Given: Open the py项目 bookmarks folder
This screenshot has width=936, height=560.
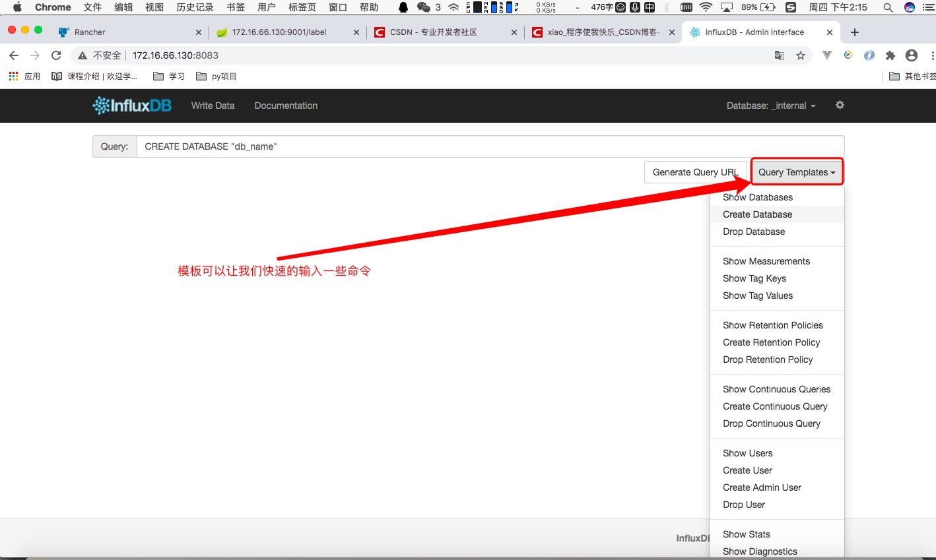Looking at the screenshot, I should click(217, 77).
